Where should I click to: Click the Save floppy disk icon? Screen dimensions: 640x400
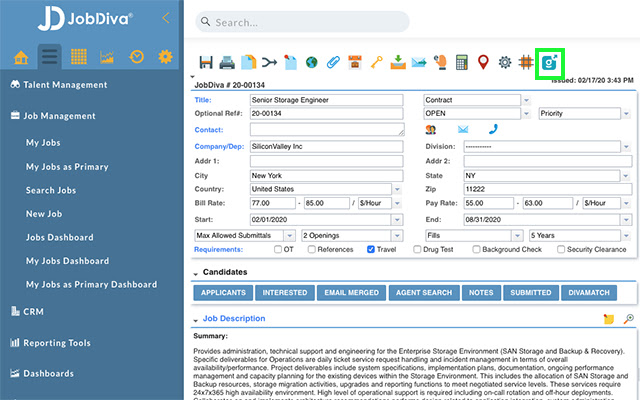205,63
